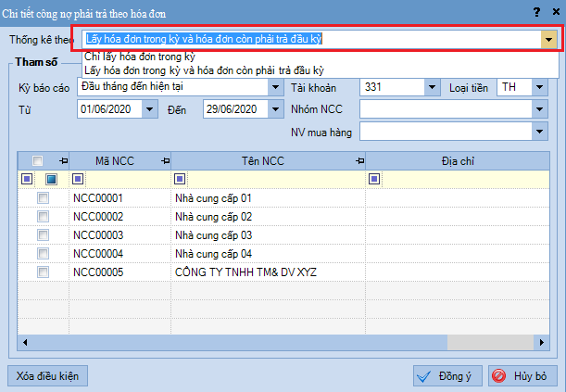The height and width of the screenshot is (392, 566).
Task: Expand the Loại tiền dropdown
Action: (540, 87)
